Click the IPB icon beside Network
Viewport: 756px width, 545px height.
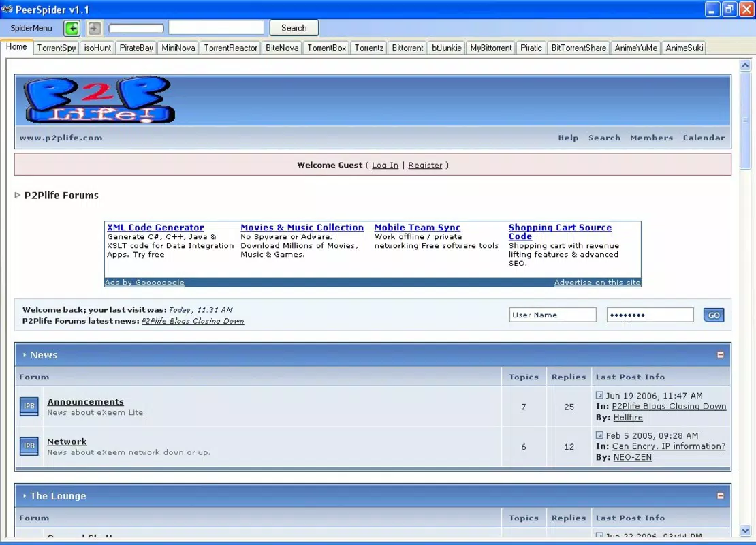click(x=29, y=446)
